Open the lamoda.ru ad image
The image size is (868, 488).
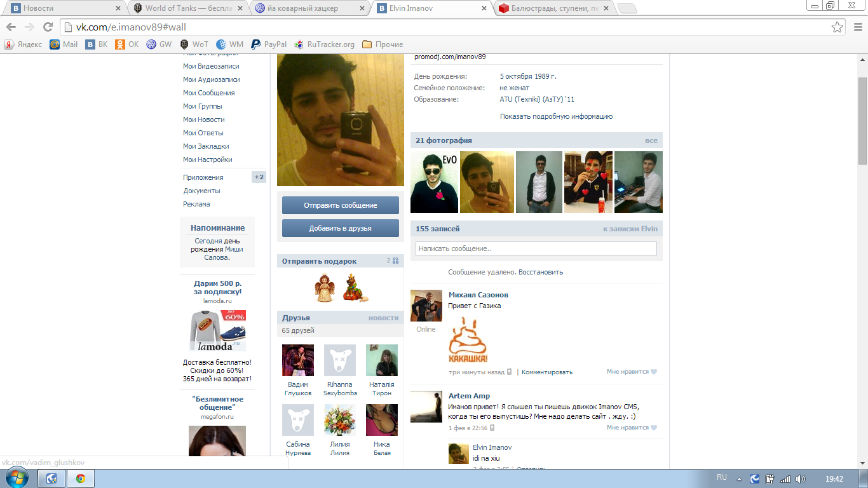[217, 330]
